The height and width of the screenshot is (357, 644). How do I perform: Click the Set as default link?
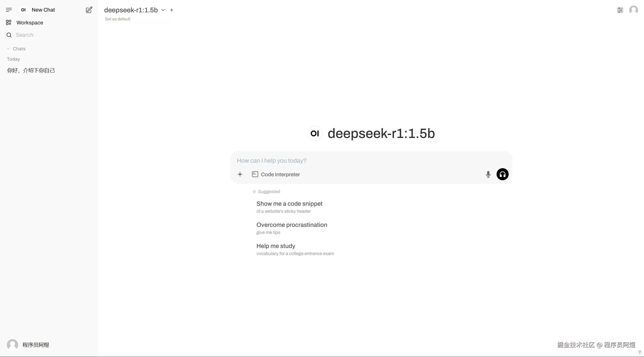pyautogui.click(x=117, y=19)
